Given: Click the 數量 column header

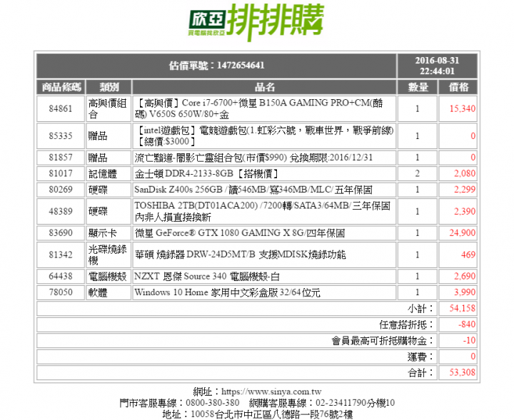Looking at the screenshot, I should click(418, 87).
